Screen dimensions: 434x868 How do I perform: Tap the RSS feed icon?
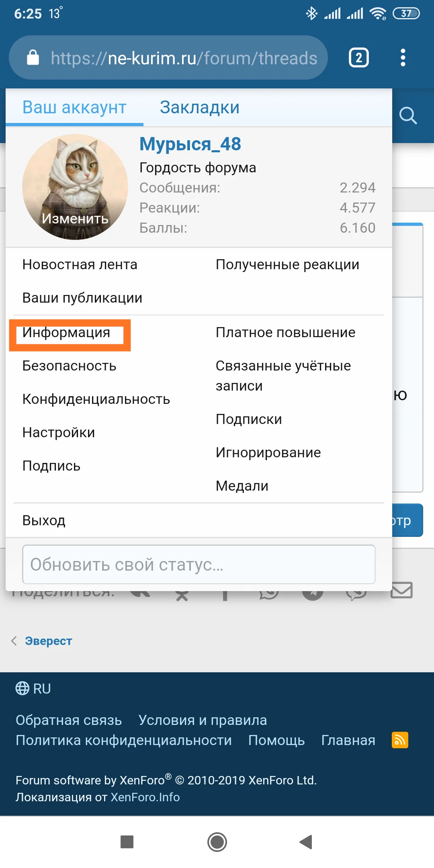tap(400, 740)
